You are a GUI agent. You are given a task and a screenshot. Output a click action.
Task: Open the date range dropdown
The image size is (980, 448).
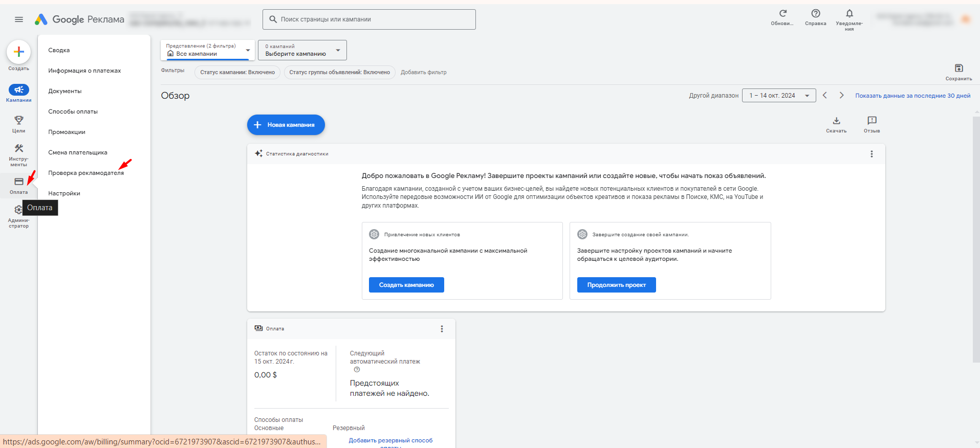[x=779, y=96]
